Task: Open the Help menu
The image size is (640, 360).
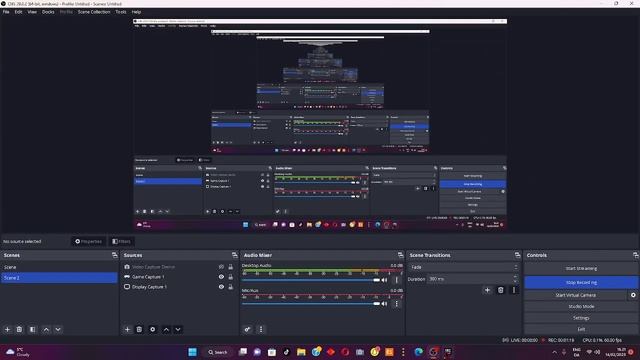Action: pos(136,12)
